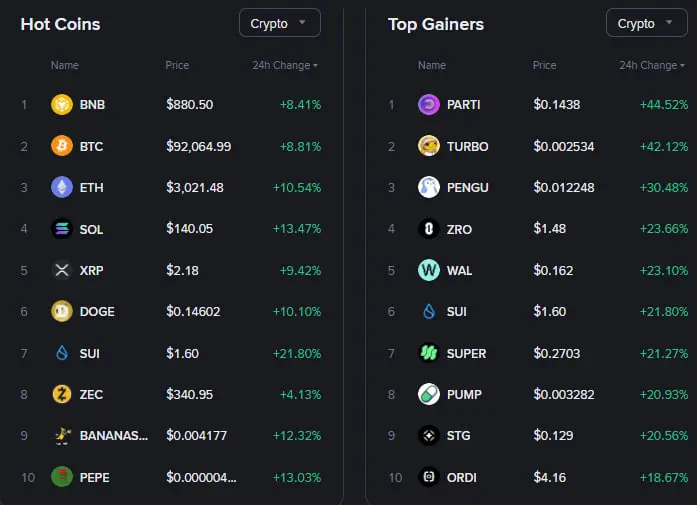The width and height of the screenshot is (697, 505).
Task: Click the Solana SOL icon
Action: [x=62, y=229]
